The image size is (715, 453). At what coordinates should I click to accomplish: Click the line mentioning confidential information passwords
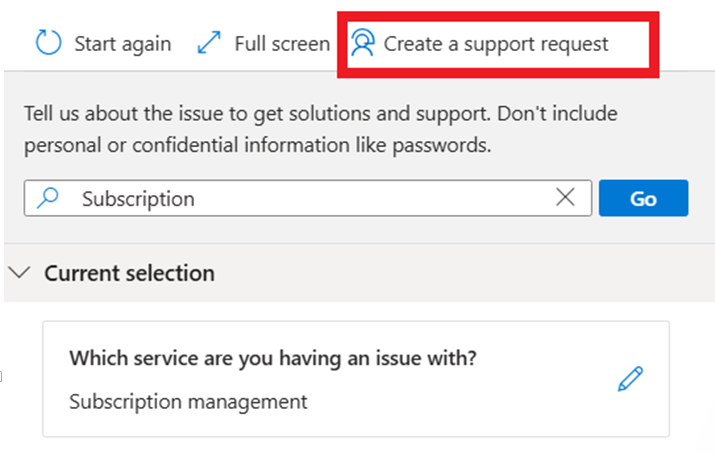pyautogui.click(x=257, y=145)
